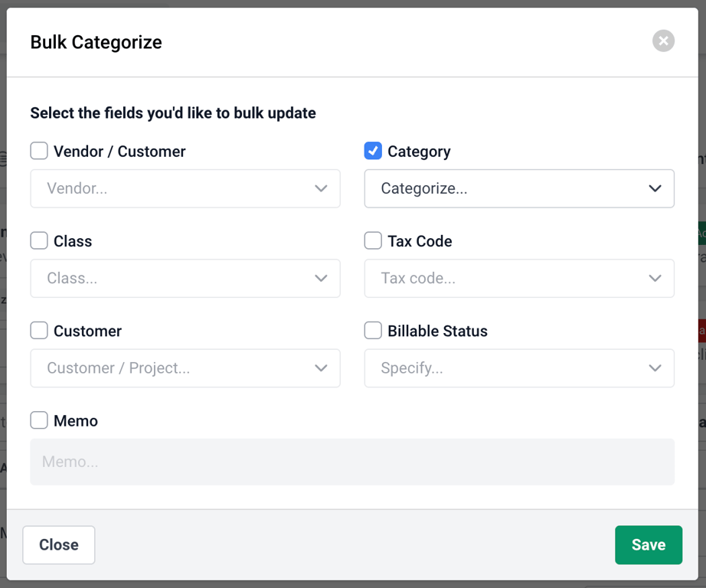Uncheck the Category checkbox

(373, 151)
